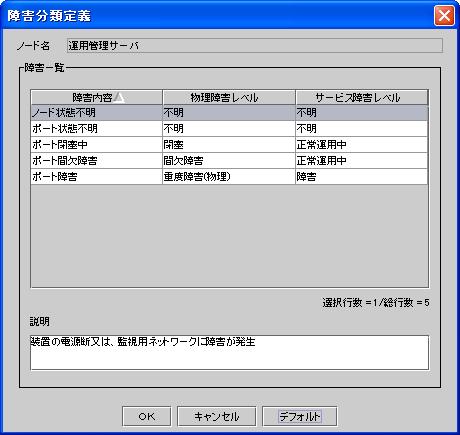Select the ポート間欠障害 row
This screenshot has width=460, height=435.
[229, 161]
